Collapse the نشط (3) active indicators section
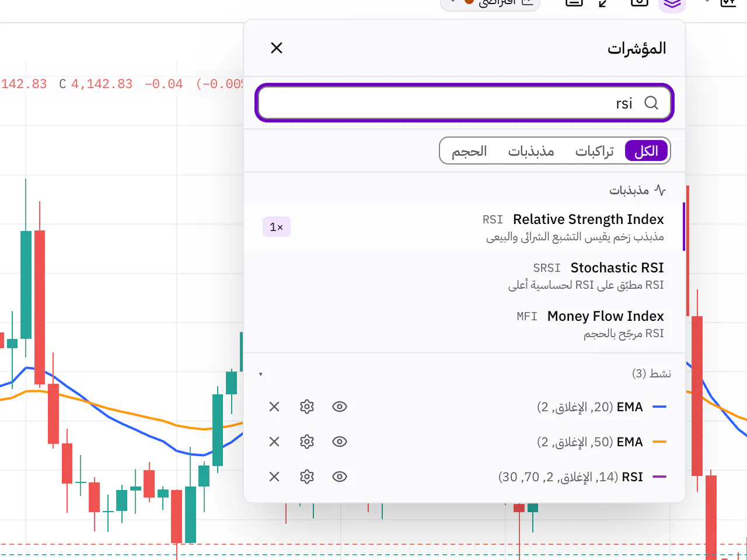Image resolution: width=747 pixels, height=560 pixels. tap(261, 374)
